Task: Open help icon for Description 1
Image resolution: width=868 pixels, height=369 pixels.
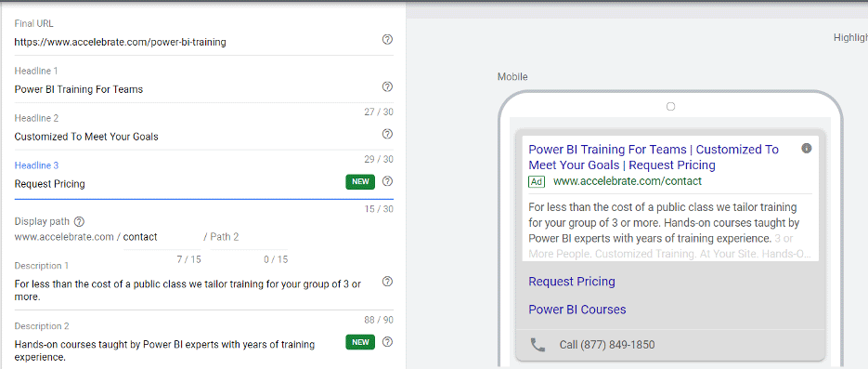Action: point(387,282)
